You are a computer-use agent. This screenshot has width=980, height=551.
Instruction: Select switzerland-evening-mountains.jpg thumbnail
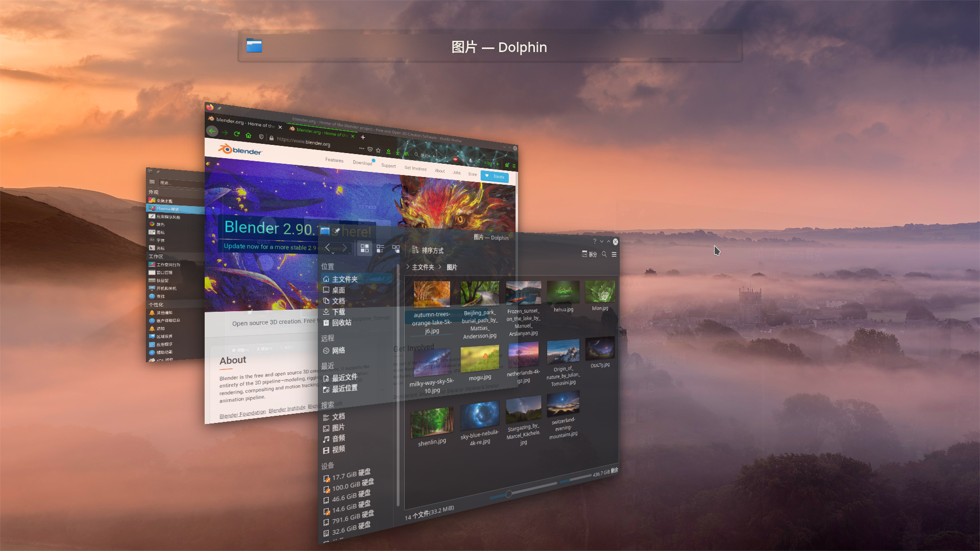click(x=563, y=404)
